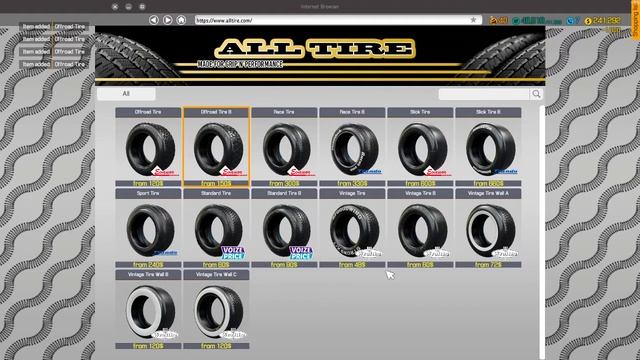Viewport: 640px width, 360px height.
Task: Open the Sport Tire card
Action: click(x=148, y=229)
